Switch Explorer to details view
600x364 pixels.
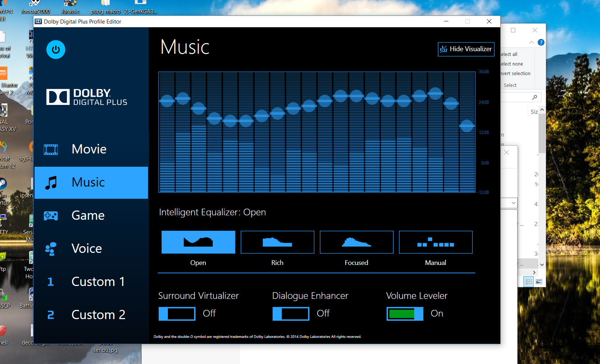(x=529, y=282)
